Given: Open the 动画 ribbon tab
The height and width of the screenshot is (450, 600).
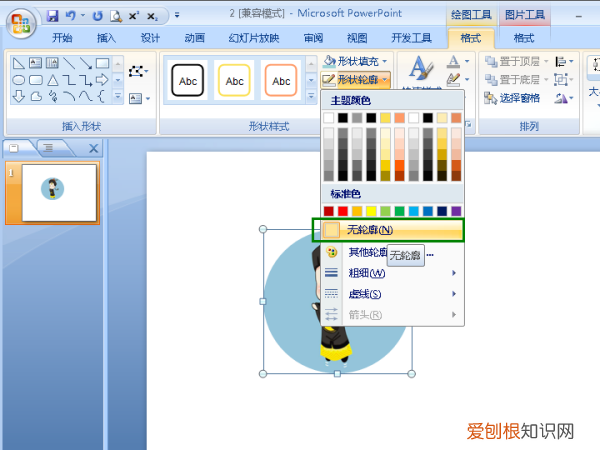Looking at the screenshot, I should (x=193, y=38).
